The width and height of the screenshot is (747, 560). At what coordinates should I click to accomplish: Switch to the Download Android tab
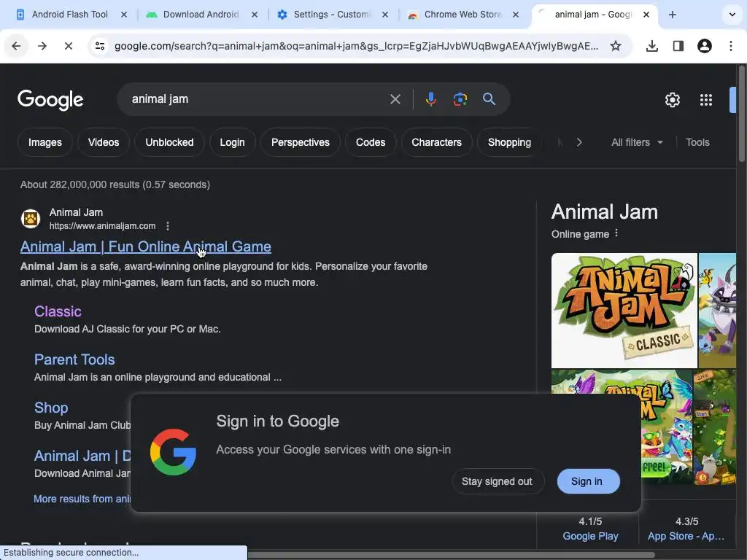(x=201, y=15)
